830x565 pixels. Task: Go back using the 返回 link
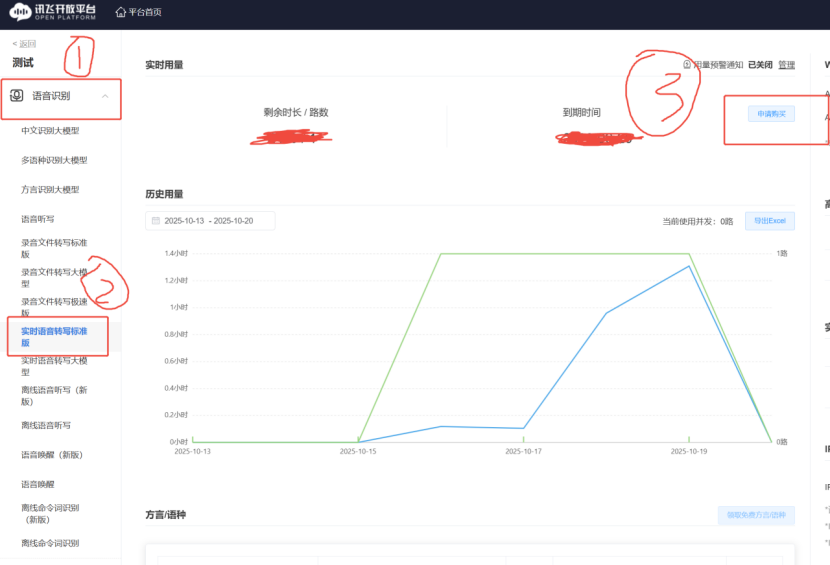point(24,44)
